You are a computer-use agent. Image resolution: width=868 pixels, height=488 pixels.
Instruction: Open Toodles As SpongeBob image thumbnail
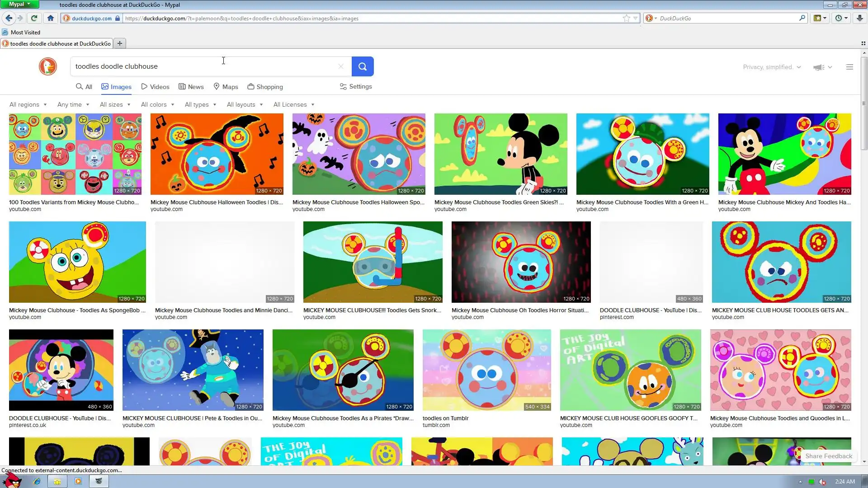(x=77, y=262)
